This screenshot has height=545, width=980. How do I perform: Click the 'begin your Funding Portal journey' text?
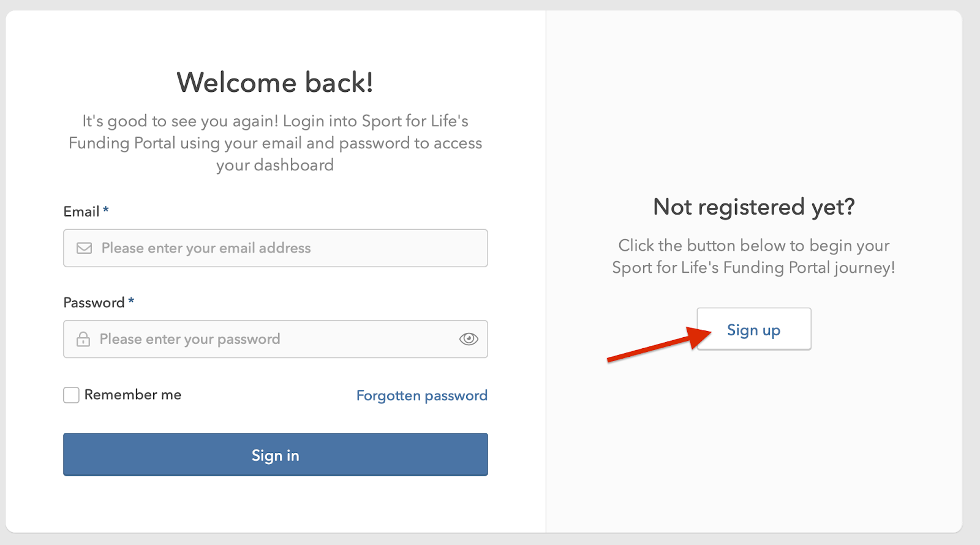[753, 256]
